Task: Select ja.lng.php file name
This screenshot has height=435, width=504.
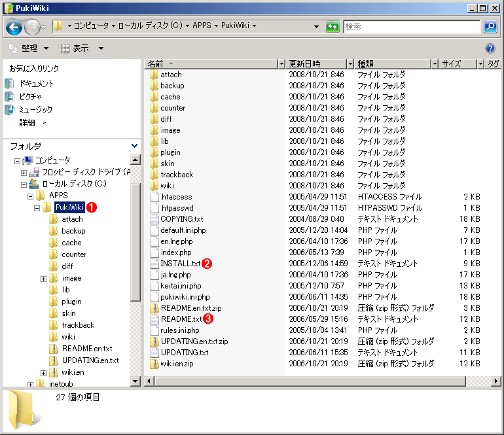Action: [x=175, y=275]
